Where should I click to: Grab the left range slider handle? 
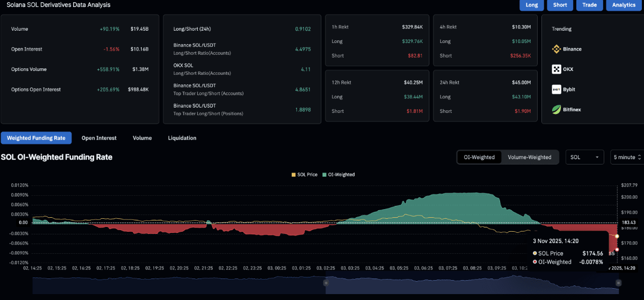point(325,283)
